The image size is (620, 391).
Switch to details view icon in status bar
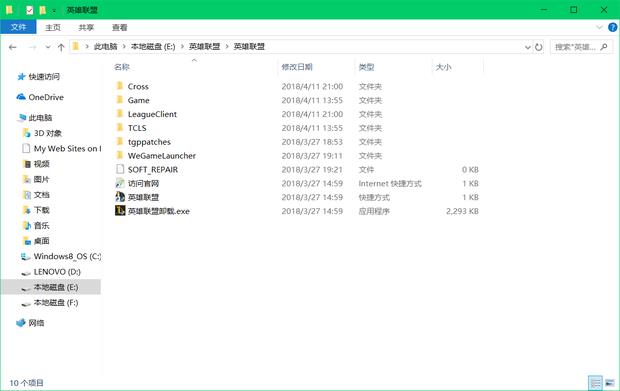[595, 383]
